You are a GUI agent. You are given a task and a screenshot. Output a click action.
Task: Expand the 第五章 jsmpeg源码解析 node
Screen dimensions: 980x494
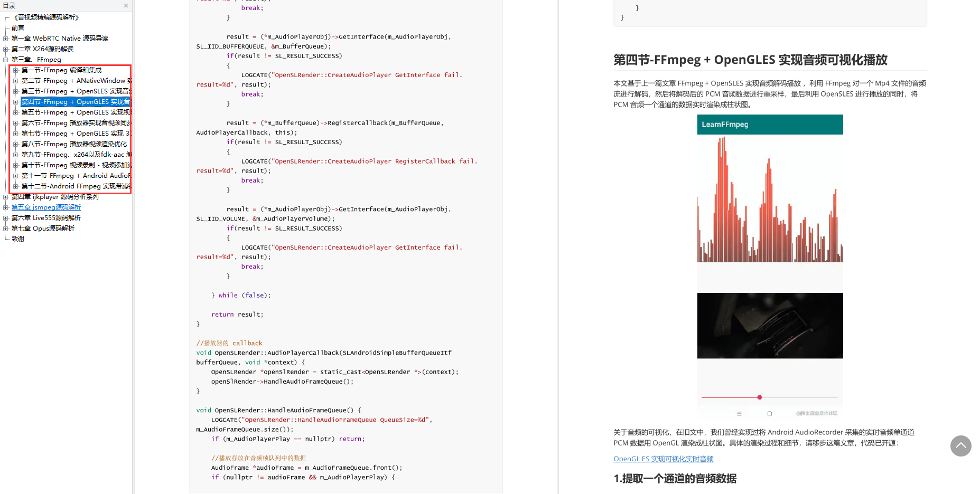click(x=6, y=207)
